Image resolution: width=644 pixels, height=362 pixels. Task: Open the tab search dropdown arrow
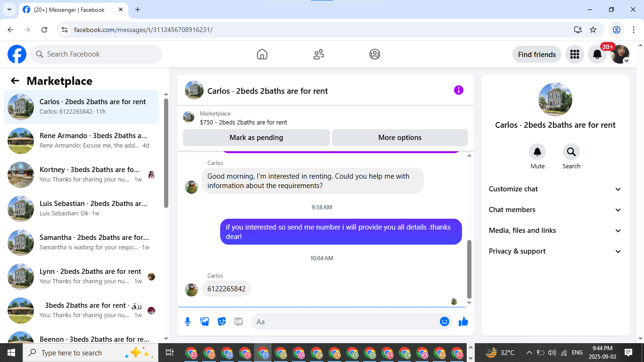coord(9,9)
